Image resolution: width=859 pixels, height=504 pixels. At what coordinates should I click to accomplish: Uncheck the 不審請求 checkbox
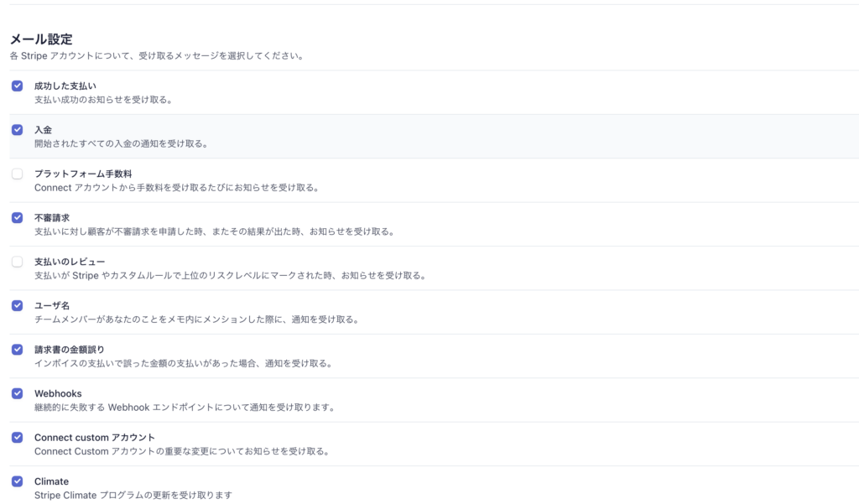(x=17, y=217)
